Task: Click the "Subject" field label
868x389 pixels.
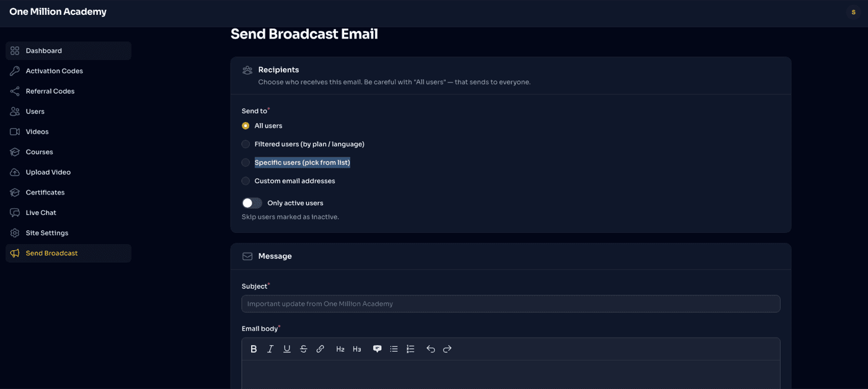Action: coord(254,286)
